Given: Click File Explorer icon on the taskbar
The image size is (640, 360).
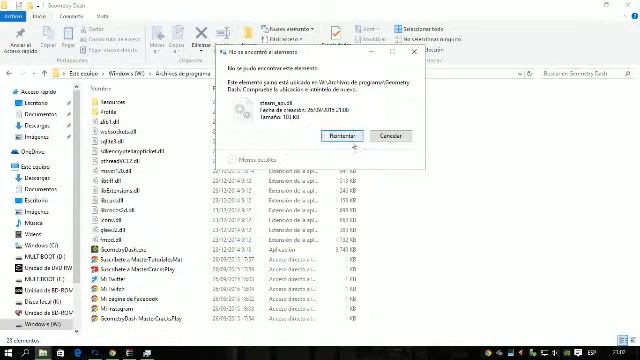Looking at the screenshot, I should click(x=43, y=353).
